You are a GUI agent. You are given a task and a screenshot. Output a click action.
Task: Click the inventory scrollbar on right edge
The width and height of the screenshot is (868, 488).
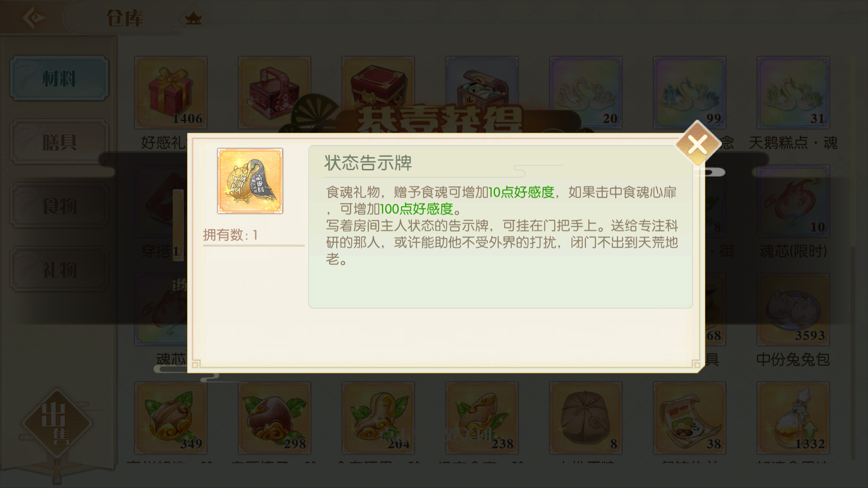[854, 258]
